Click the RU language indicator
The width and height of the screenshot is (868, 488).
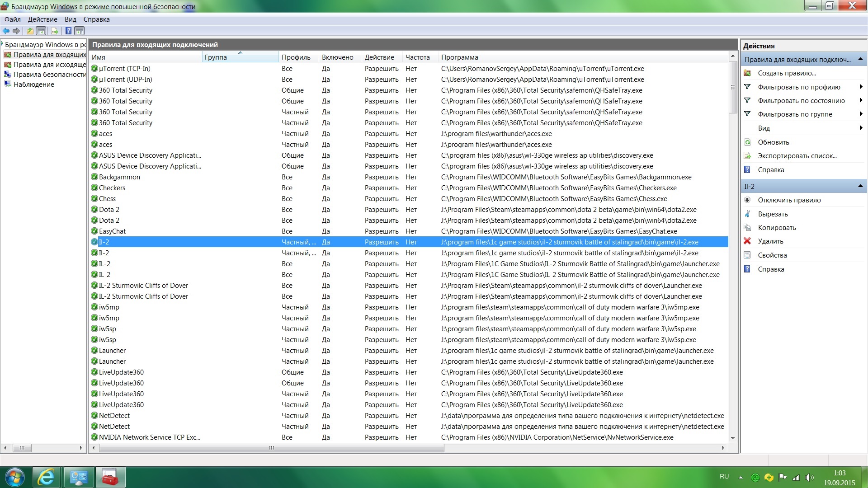(724, 477)
